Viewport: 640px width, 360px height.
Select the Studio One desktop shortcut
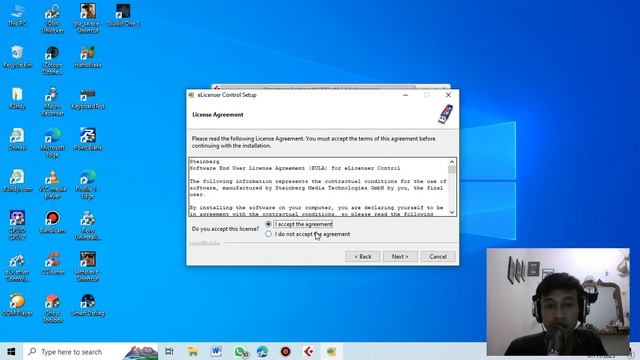pos(123,16)
